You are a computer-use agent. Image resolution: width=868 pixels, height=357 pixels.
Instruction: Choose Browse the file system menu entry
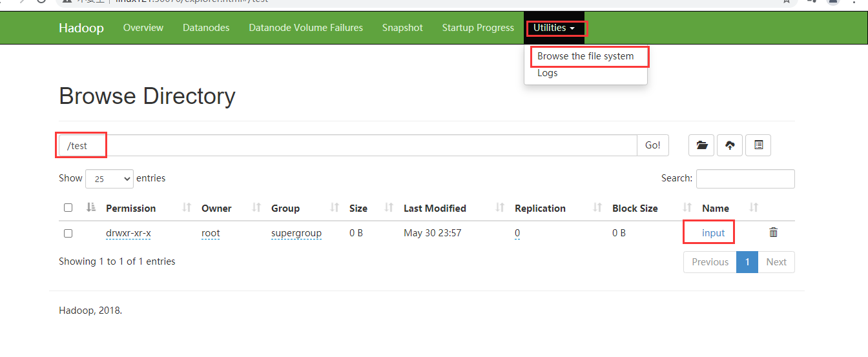tap(586, 56)
